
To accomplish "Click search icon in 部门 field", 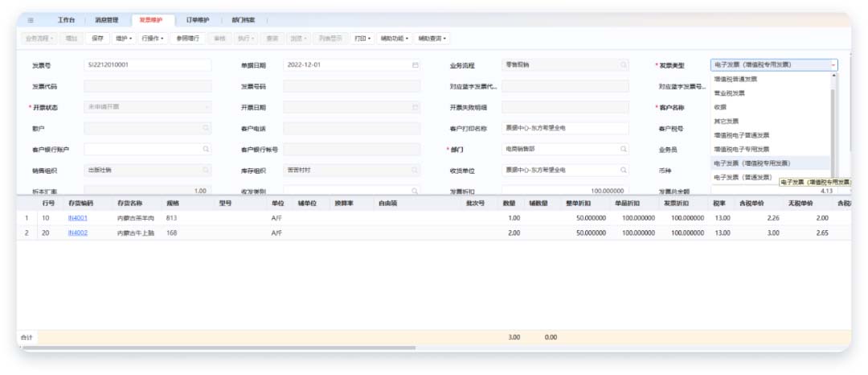I will 624,149.
